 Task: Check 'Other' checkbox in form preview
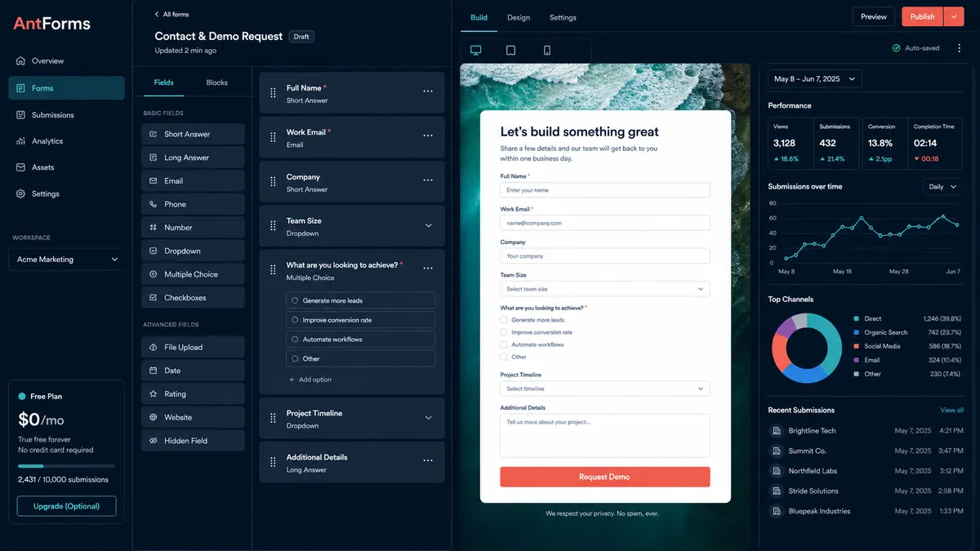click(504, 357)
